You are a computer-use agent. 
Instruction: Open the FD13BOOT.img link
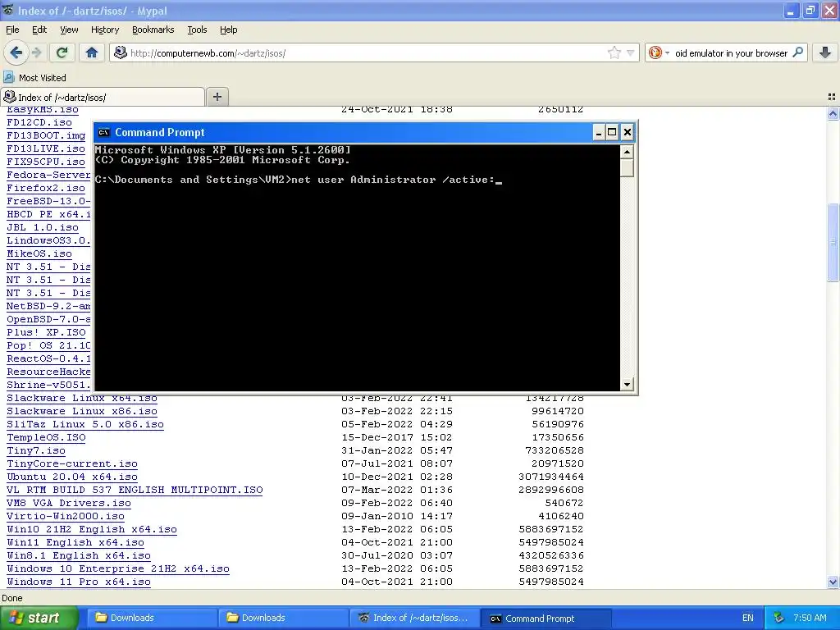[x=46, y=135]
